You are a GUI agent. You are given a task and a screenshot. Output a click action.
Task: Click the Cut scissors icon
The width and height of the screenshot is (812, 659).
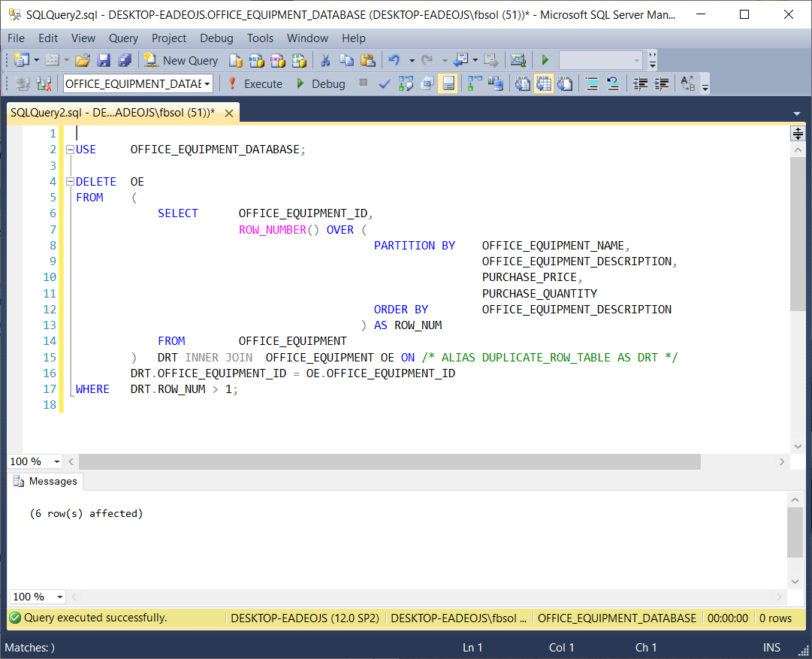tap(325, 60)
